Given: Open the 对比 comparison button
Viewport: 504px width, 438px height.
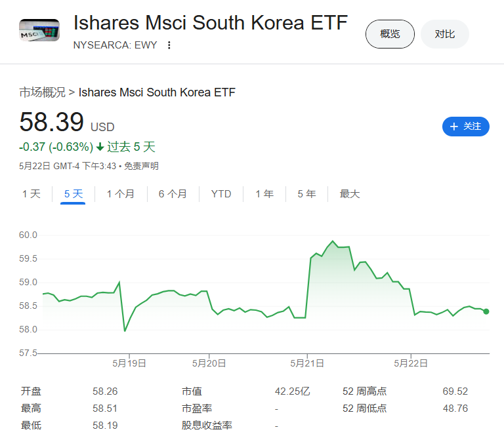Looking at the screenshot, I should (x=444, y=34).
